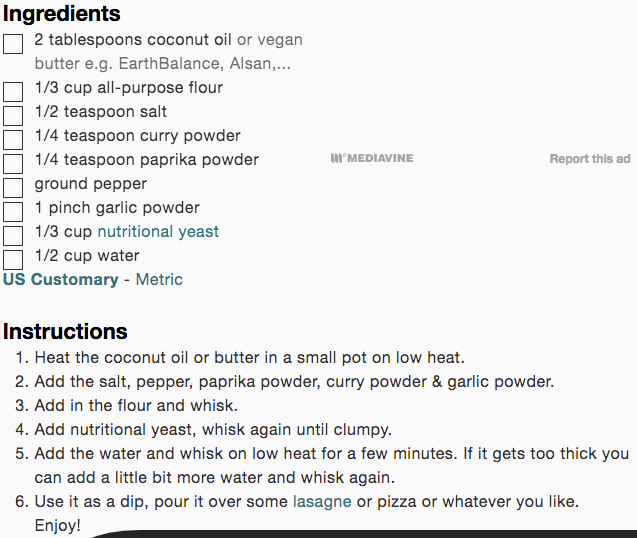This screenshot has width=637, height=538.
Task: Tick the all-purpose flour checkbox
Action: tap(13, 92)
